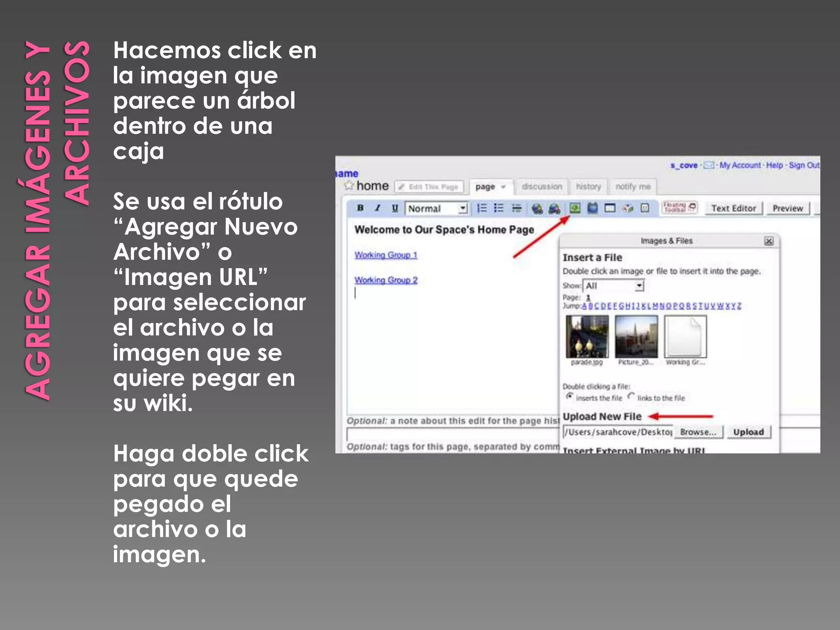Click the Upload button
The image size is (840, 630).
[x=749, y=432]
